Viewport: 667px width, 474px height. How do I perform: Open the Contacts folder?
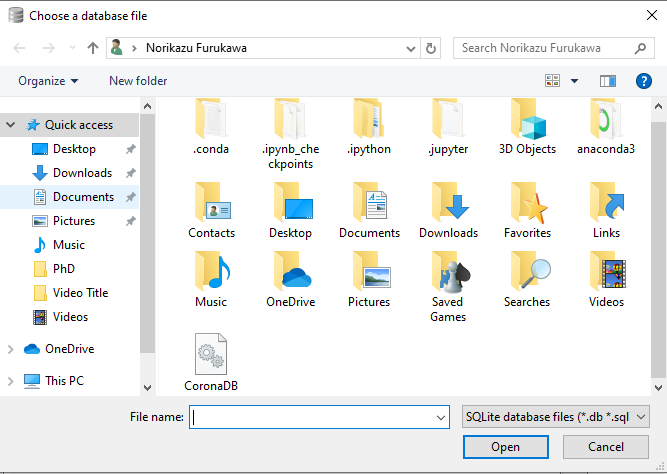click(x=211, y=211)
